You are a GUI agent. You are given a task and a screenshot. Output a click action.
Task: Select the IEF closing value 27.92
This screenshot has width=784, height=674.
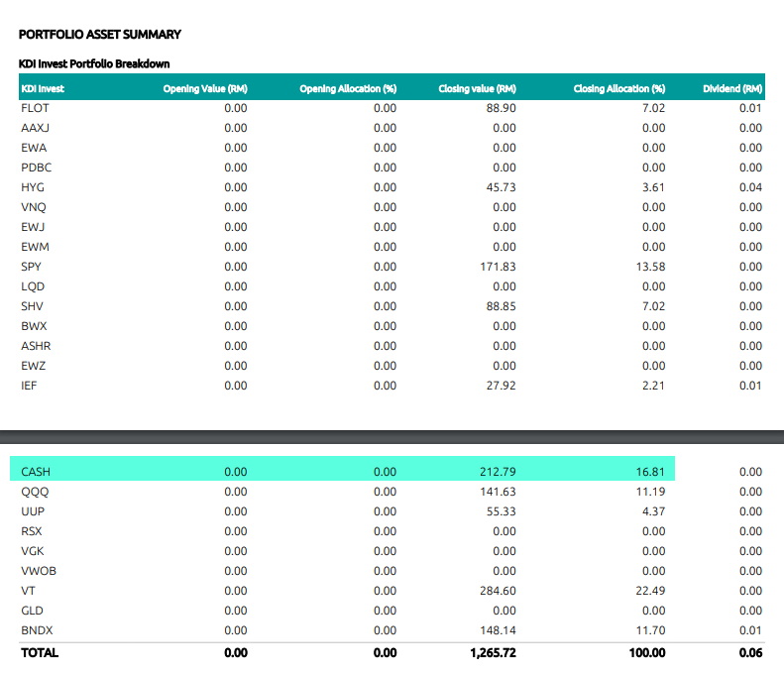(x=501, y=386)
